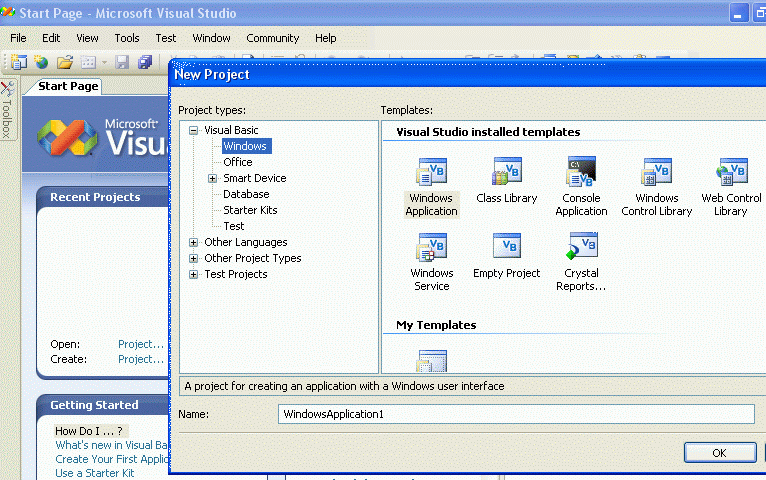The height and width of the screenshot is (480, 766).
Task: Minimize the Visual Studio window
Action: click(x=739, y=13)
